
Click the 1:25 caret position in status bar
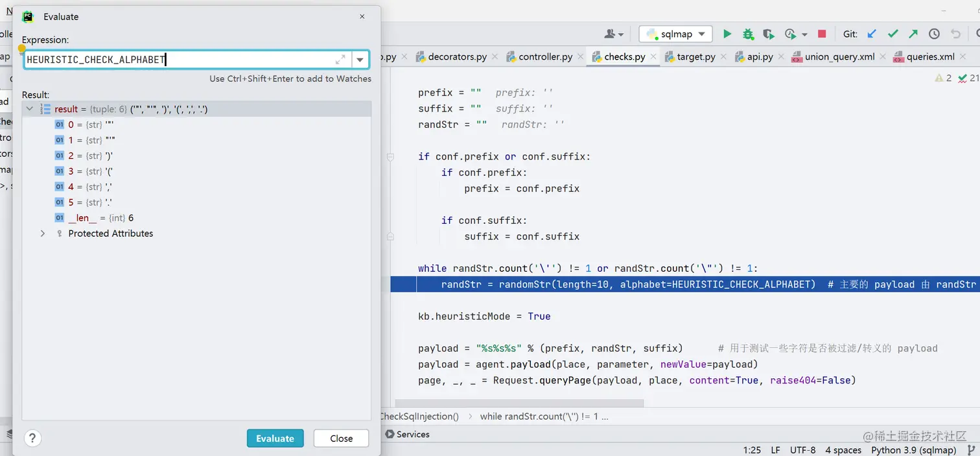point(752,450)
